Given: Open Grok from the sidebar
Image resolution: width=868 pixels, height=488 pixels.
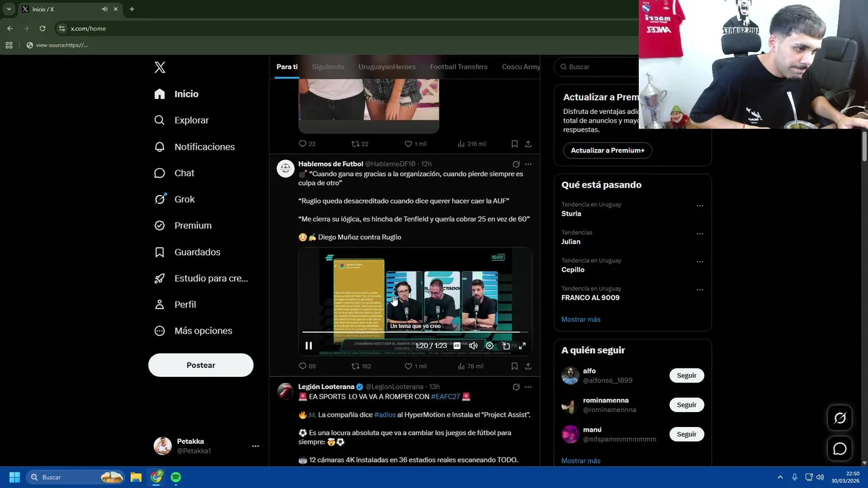Looking at the screenshot, I should (174, 199).
